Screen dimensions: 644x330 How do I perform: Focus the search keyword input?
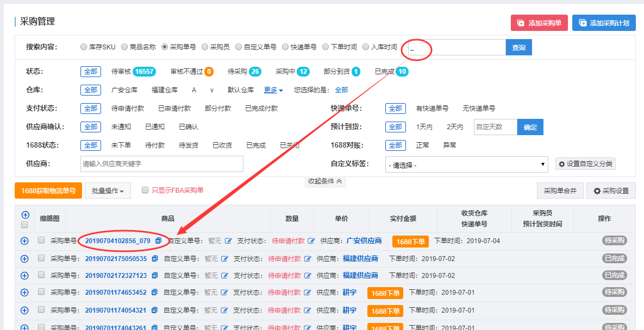pyautogui.click(x=457, y=48)
